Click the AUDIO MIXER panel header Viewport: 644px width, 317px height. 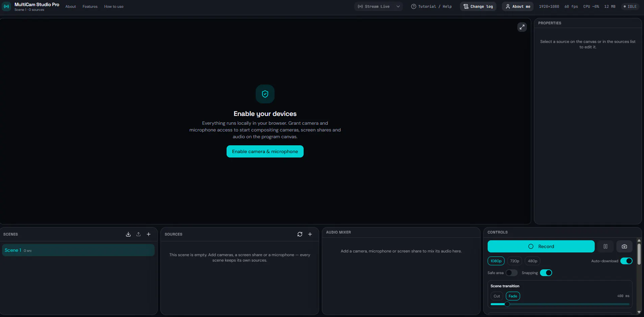tap(338, 232)
